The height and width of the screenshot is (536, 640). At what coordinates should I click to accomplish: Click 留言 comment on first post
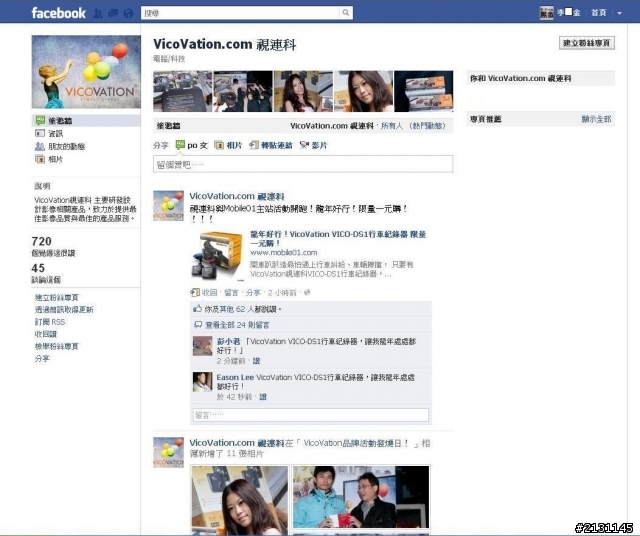click(231, 293)
